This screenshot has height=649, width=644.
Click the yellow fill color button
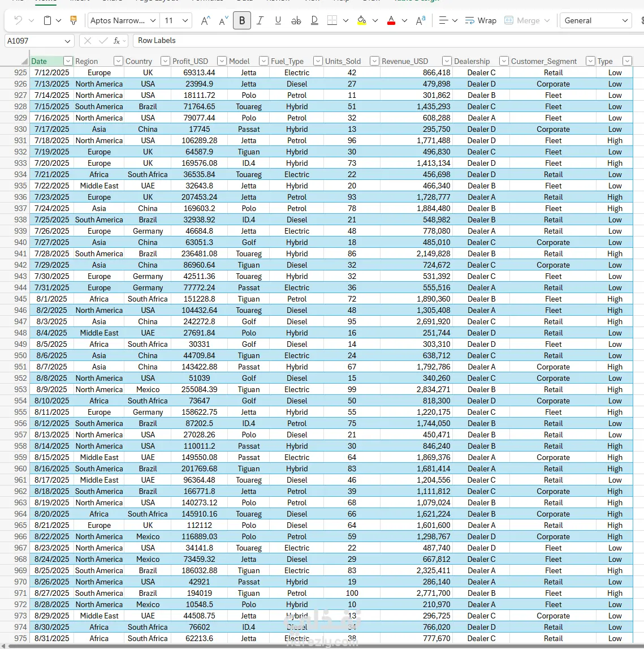(x=362, y=20)
